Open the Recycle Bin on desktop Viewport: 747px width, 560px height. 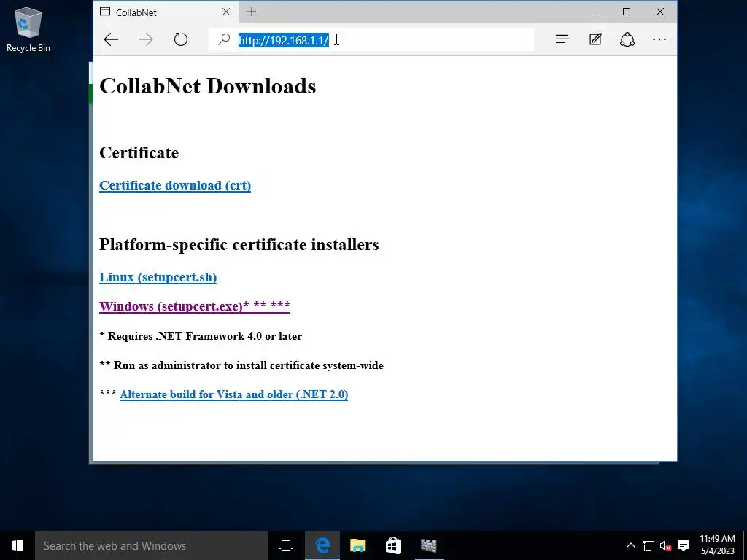28,29
